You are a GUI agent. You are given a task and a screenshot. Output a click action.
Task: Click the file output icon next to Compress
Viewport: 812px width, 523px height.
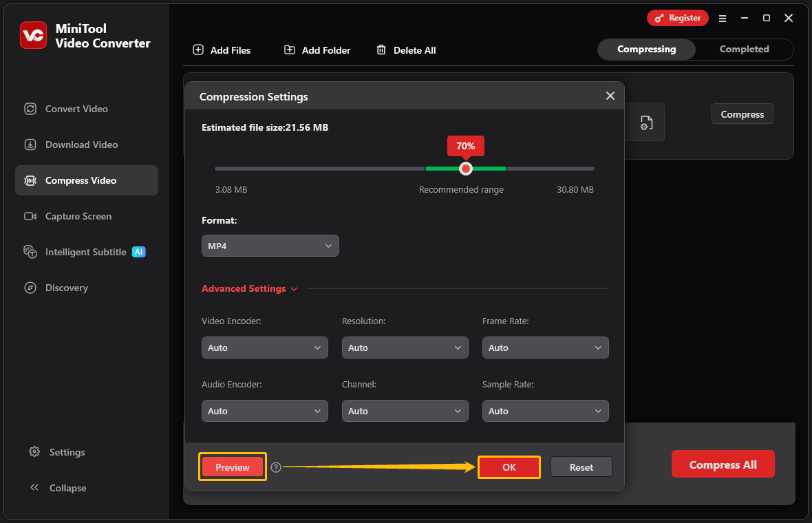point(645,122)
